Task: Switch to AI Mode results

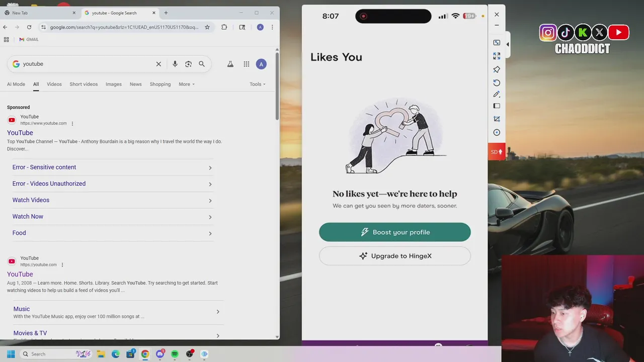Action: pyautogui.click(x=16, y=84)
